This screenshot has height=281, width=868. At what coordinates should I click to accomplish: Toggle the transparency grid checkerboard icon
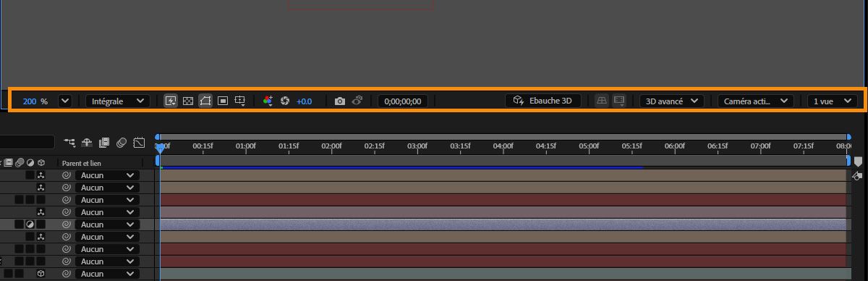(x=188, y=101)
